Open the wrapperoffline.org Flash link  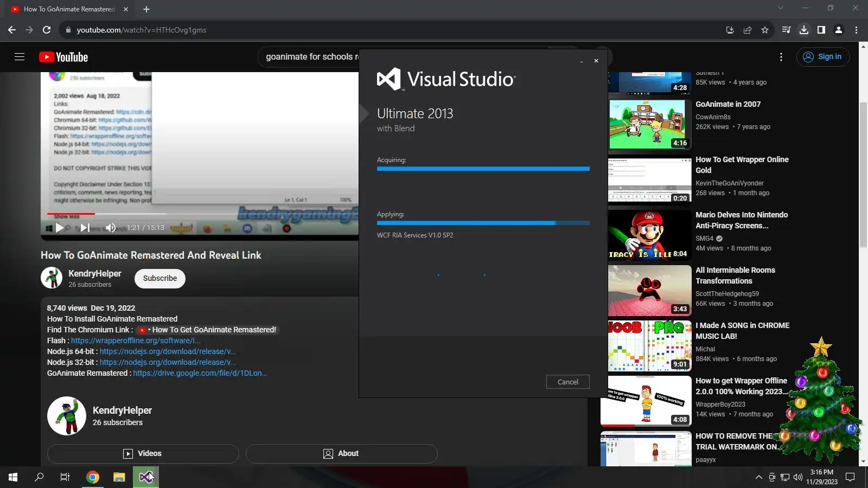136,341
